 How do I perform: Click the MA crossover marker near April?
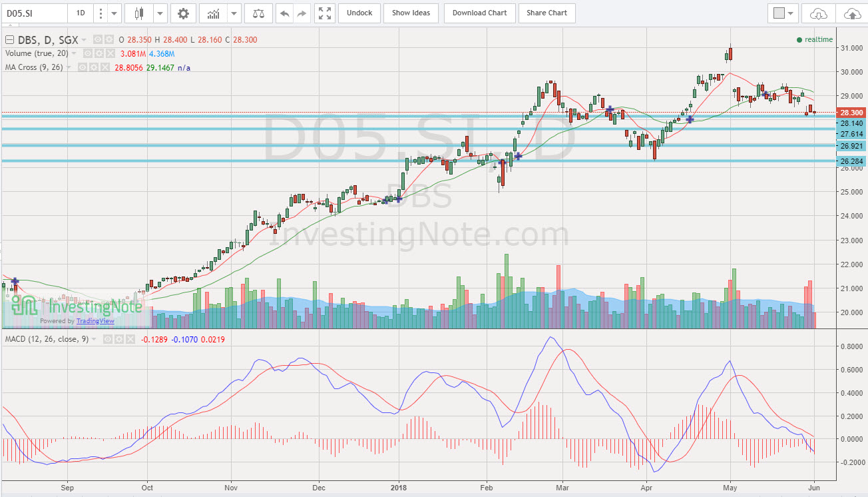pyautogui.click(x=690, y=119)
